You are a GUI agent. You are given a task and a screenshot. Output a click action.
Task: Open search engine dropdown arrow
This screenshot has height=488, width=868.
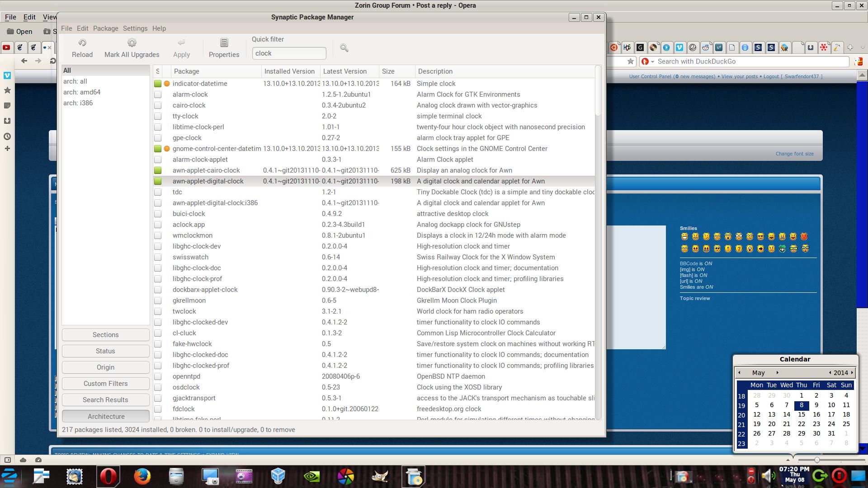652,61
